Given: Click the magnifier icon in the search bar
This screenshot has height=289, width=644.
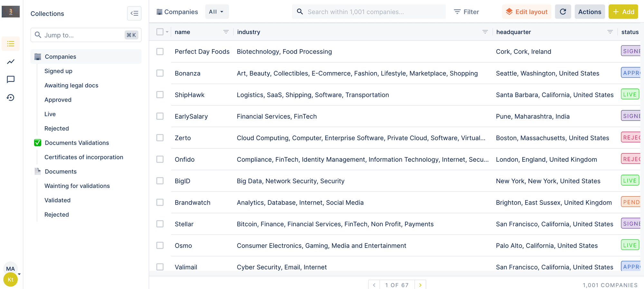Looking at the screenshot, I should coord(300,12).
